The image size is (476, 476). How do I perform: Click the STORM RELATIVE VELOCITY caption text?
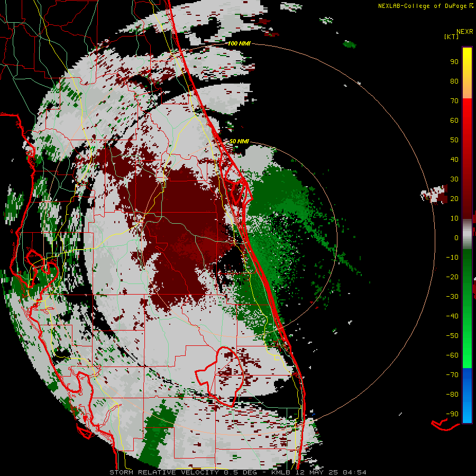click(164, 472)
